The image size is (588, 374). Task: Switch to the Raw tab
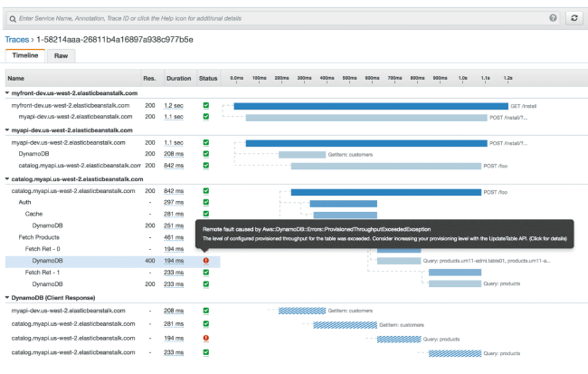[61, 55]
